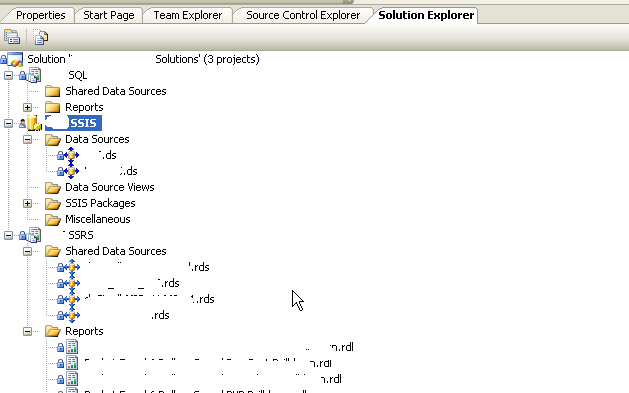
Task: Click fourth .rds data source icon
Action: click(72, 315)
